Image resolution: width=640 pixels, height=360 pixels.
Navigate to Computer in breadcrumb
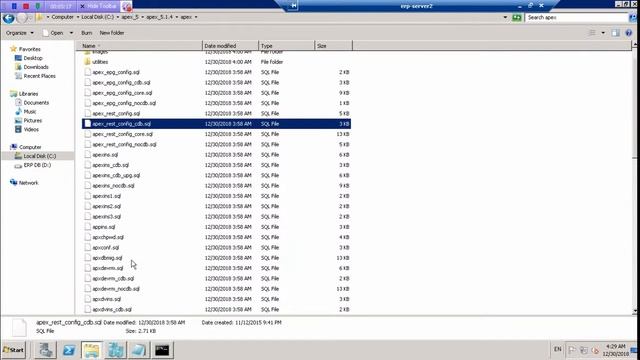click(x=62, y=17)
